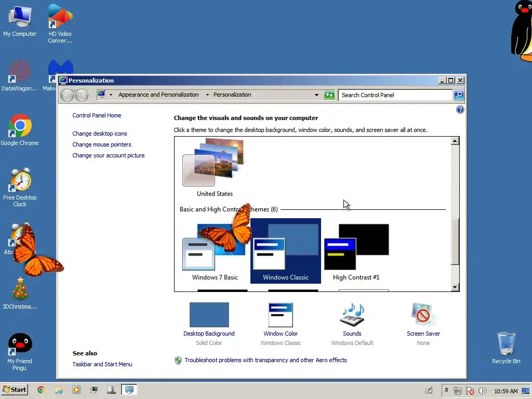Click the search magnifier button

459,95
